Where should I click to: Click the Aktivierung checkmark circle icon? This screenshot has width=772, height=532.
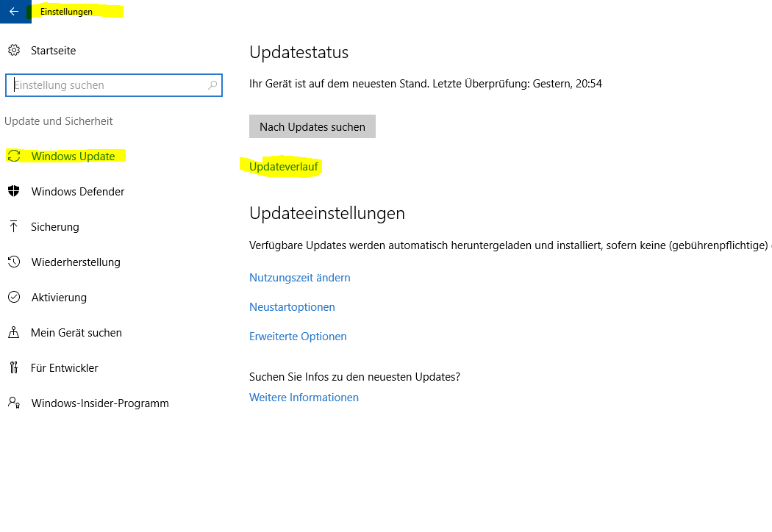(x=14, y=298)
